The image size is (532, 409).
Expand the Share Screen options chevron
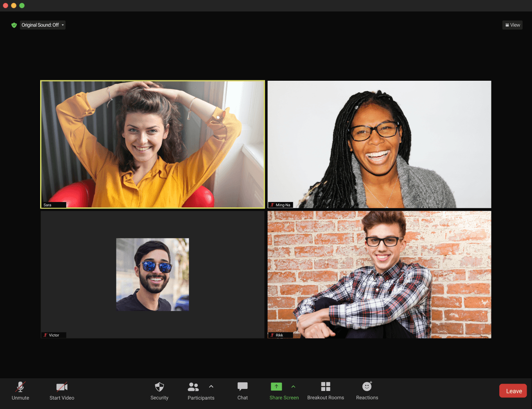(294, 386)
